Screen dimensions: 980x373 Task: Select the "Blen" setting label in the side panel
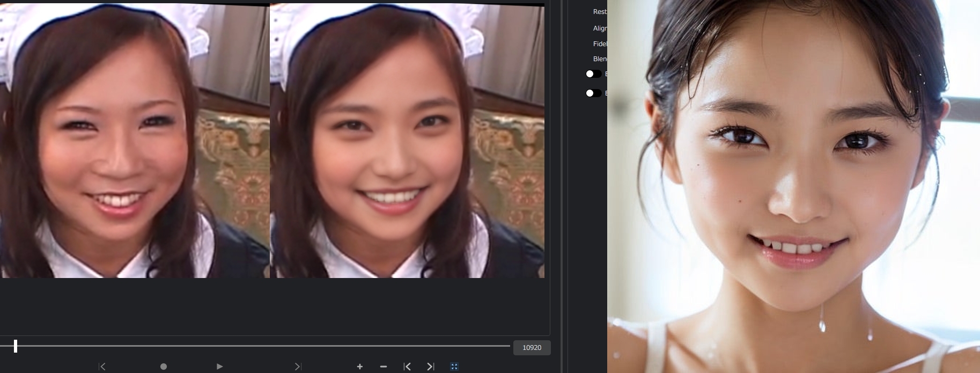point(600,59)
